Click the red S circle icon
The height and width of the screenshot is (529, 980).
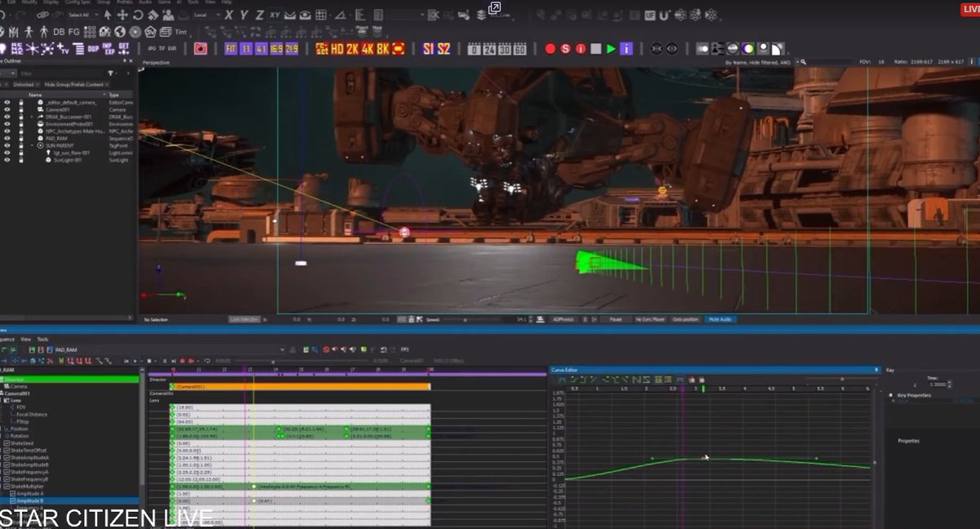565,49
